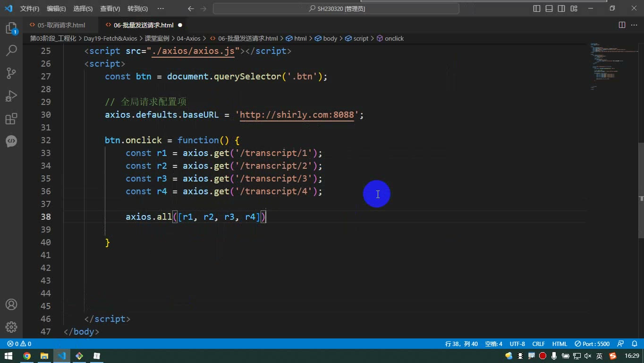Open the notifications bell in status bar
This screenshot has width=644, height=363.
[634, 344]
